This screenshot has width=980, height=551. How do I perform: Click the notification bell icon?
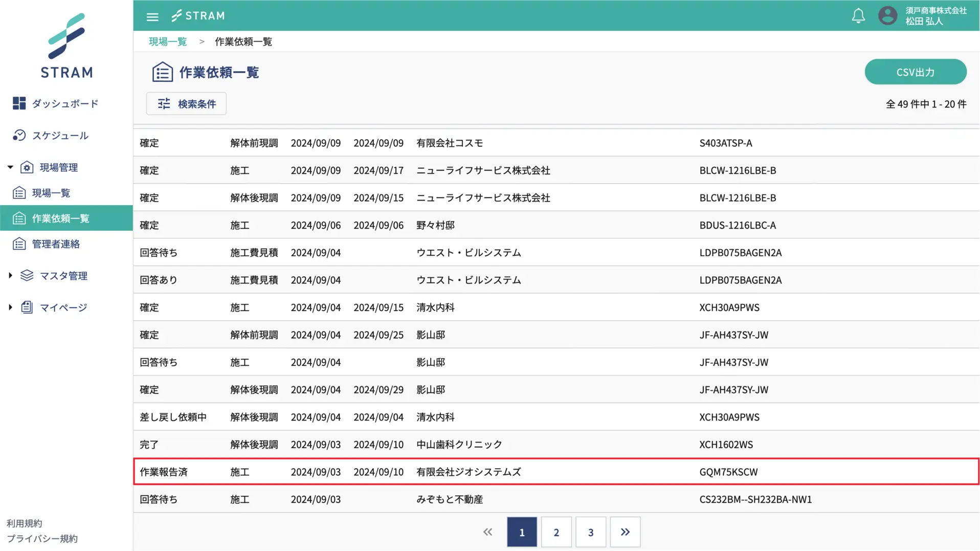point(858,16)
